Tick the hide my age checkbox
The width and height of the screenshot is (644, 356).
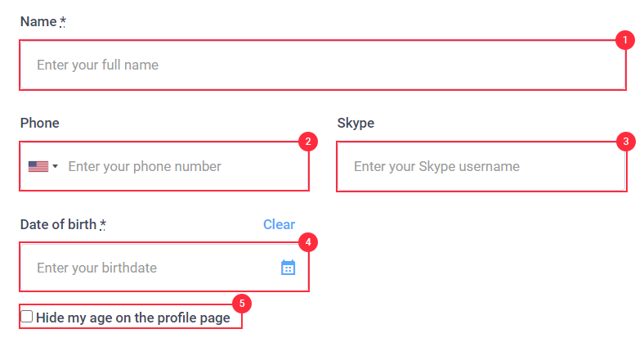[27, 317]
